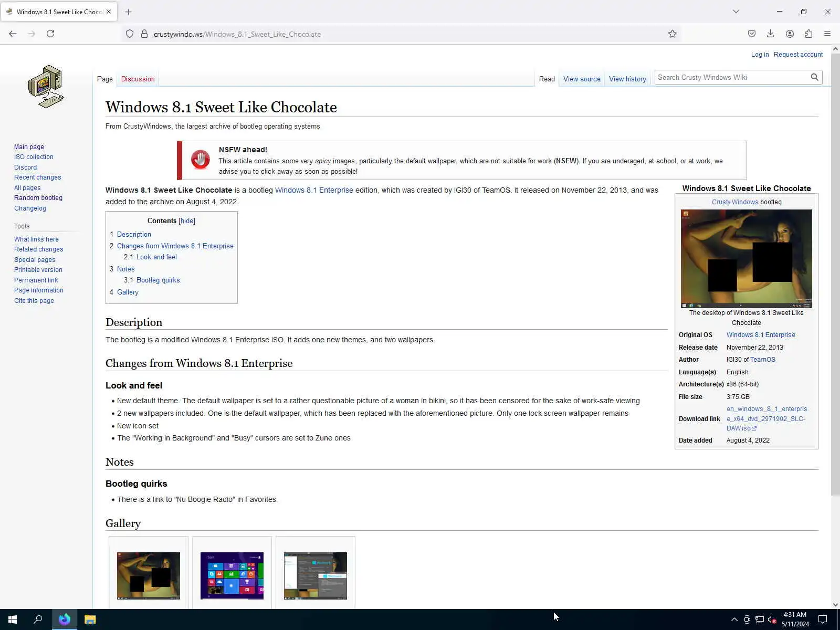Image resolution: width=840 pixels, height=630 pixels.
Task: Click the Crusty Windows wiki logo
Action: [46, 87]
